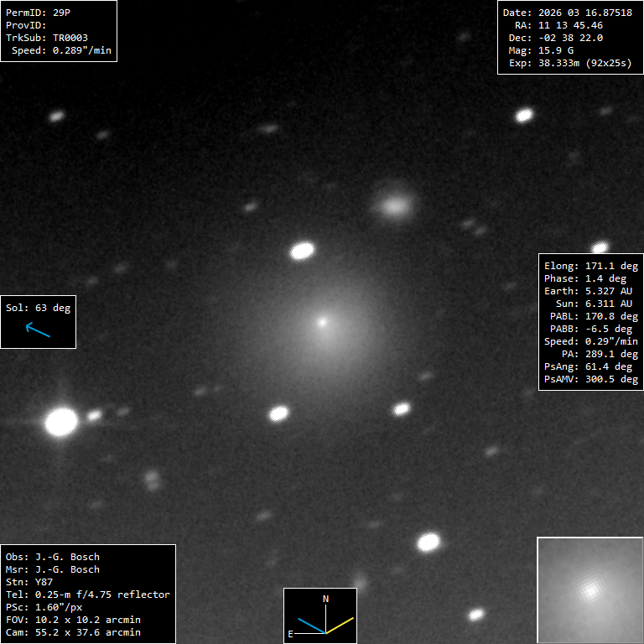Viewport: 644px width, 644px height.
Task: Click the Date: 2026 03 16.87518 line
Action: click(567, 13)
